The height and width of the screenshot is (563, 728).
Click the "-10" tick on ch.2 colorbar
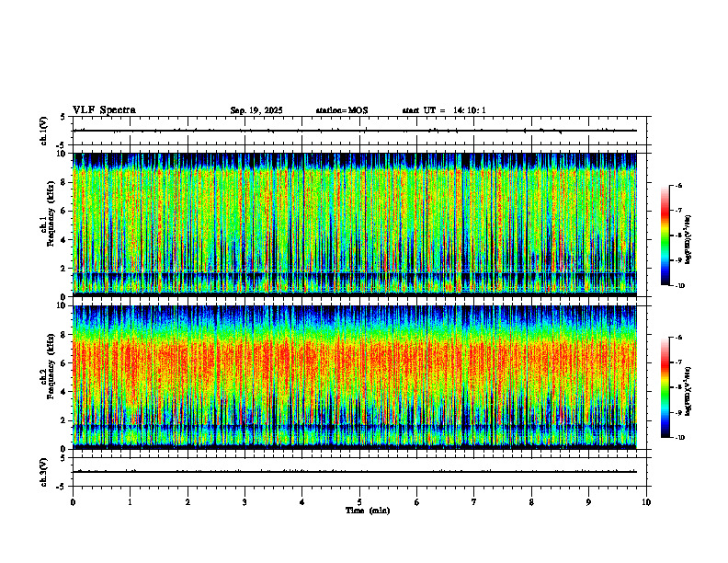point(679,438)
